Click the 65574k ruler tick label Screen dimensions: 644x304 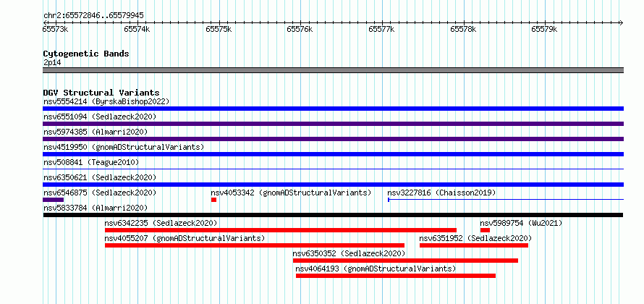click(137, 29)
